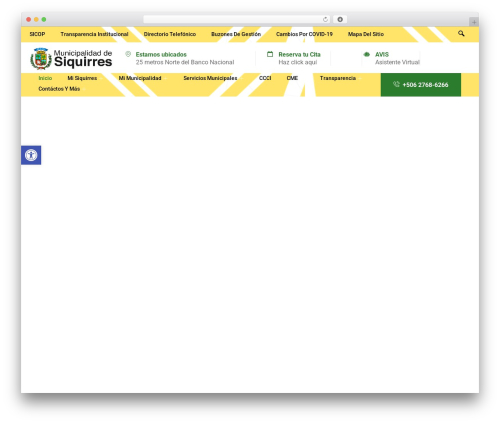
Task: Open Directorio Telefónico link
Action: coord(170,34)
